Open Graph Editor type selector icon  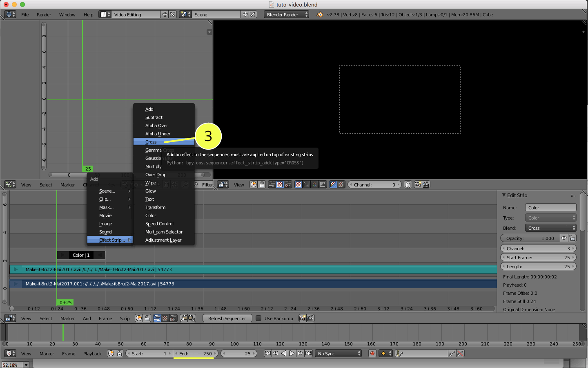[10, 185]
